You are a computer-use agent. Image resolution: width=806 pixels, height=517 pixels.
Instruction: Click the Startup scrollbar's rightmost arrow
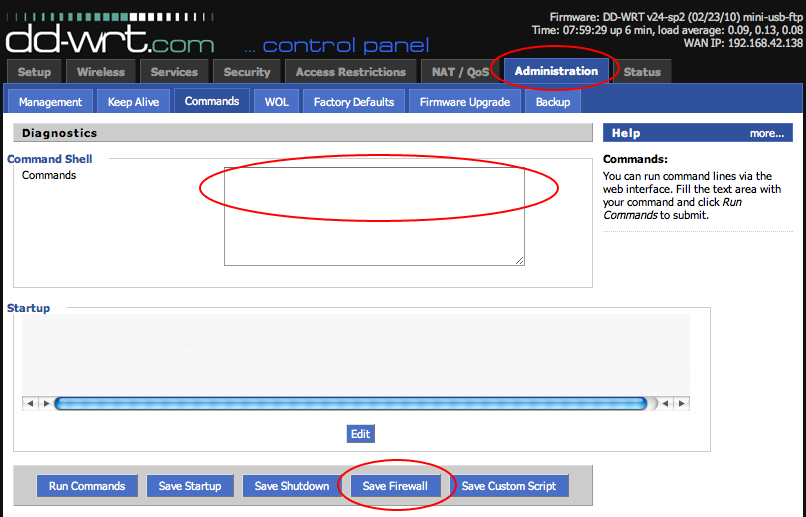coord(681,403)
